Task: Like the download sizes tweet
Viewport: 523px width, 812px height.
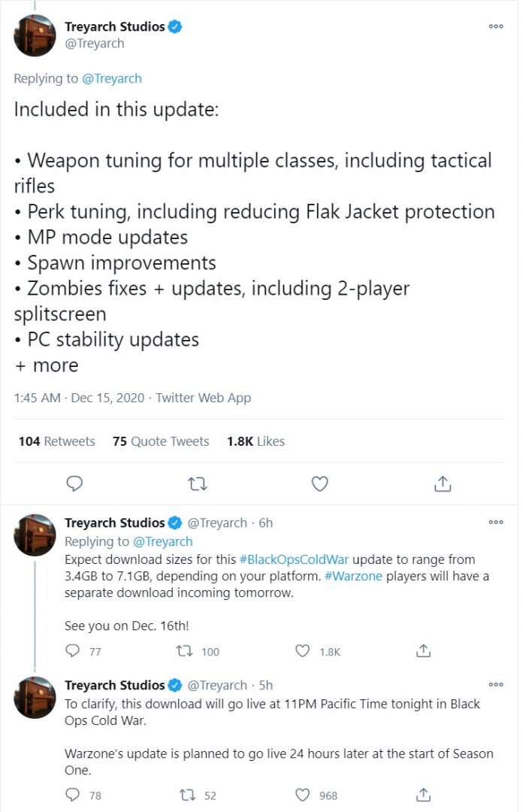Action: [303, 651]
